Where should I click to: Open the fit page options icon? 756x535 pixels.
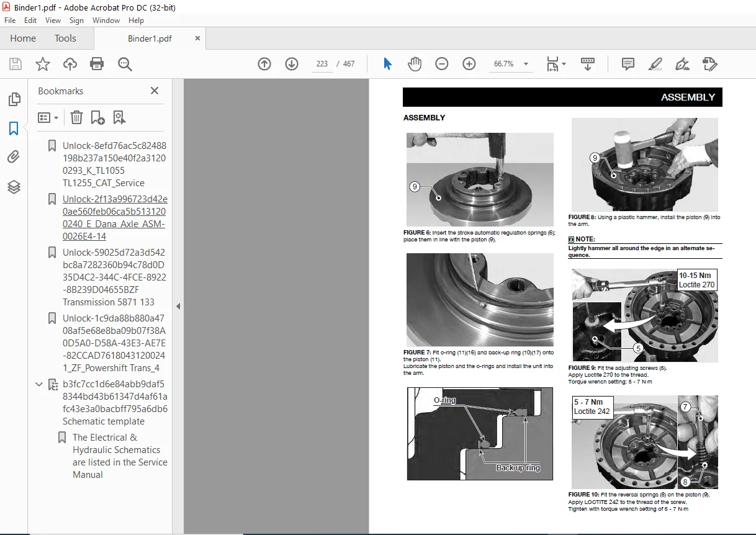point(556,64)
